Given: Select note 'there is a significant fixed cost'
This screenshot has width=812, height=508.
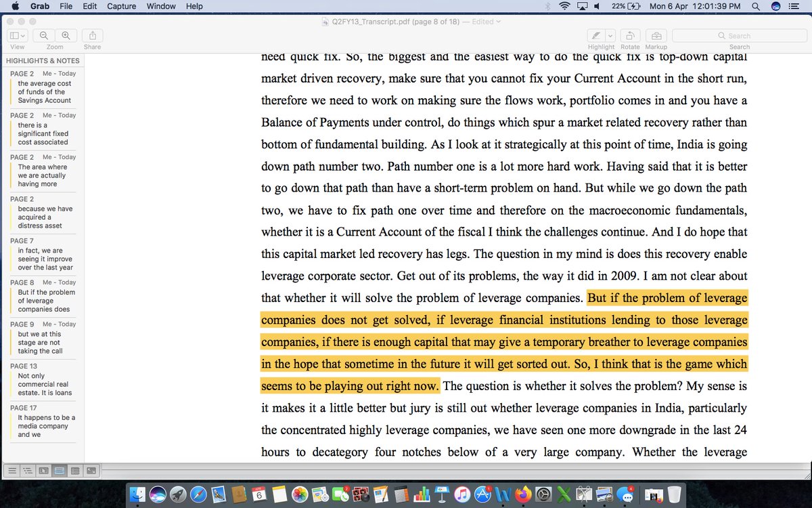Looking at the screenshot, I should pos(44,129).
